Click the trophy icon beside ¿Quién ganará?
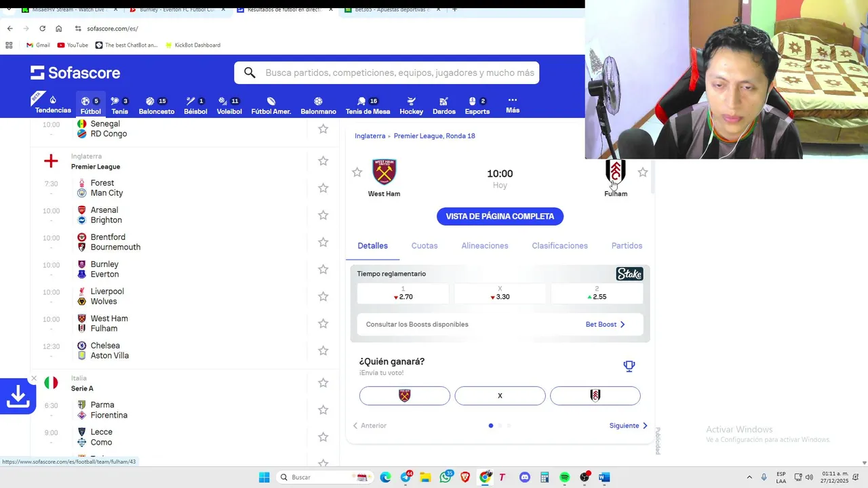This screenshot has height=488, width=868. tap(629, 366)
